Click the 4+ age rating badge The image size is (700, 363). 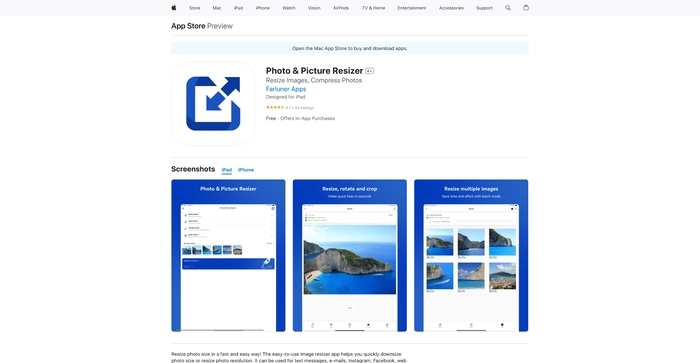pyautogui.click(x=370, y=71)
